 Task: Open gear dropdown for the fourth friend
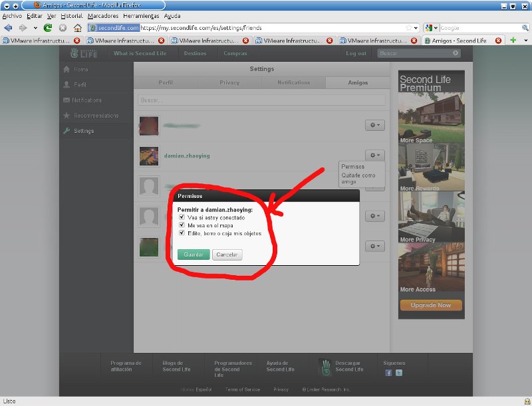(x=375, y=216)
